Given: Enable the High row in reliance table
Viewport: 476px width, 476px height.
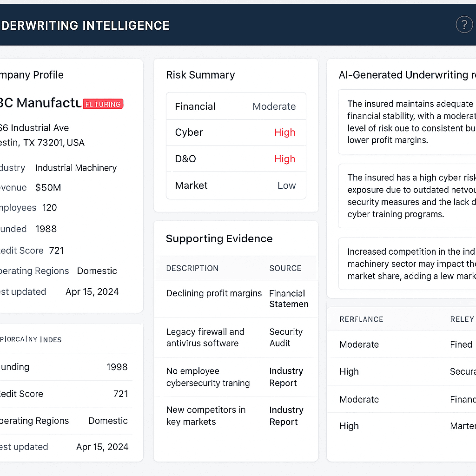Looking at the screenshot, I should (x=349, y=372).
